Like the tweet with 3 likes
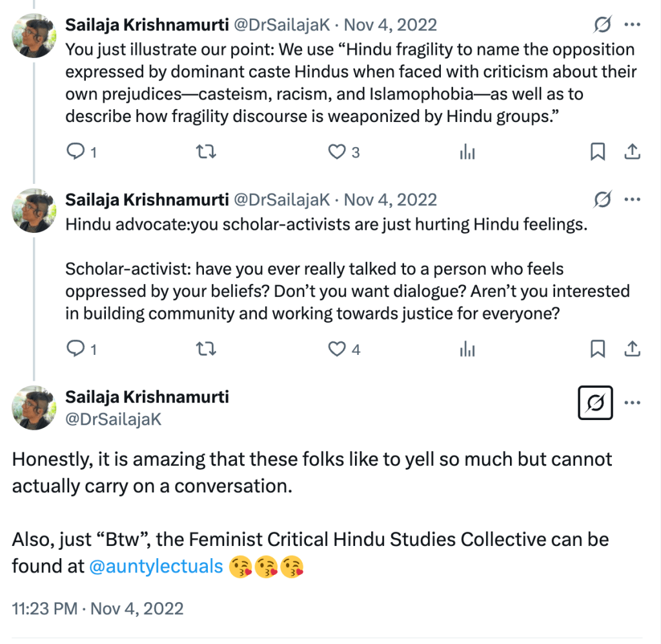661x644 pixels. click(337, 152)
